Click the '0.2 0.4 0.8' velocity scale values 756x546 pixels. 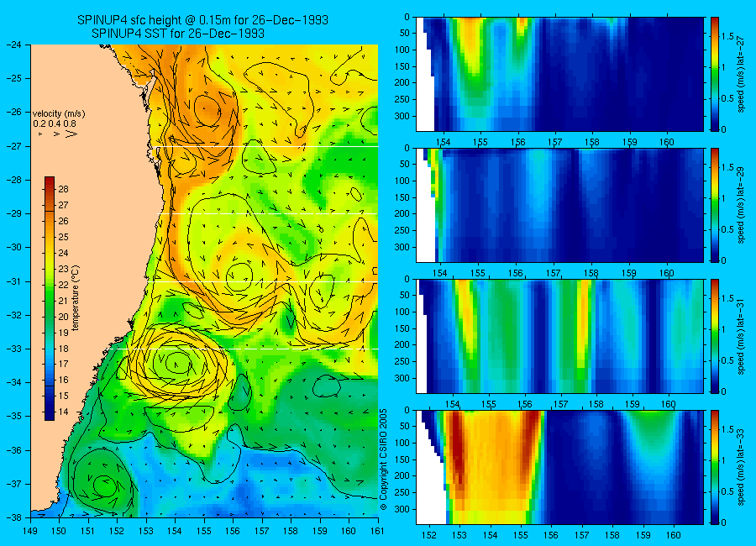point(55,123)
